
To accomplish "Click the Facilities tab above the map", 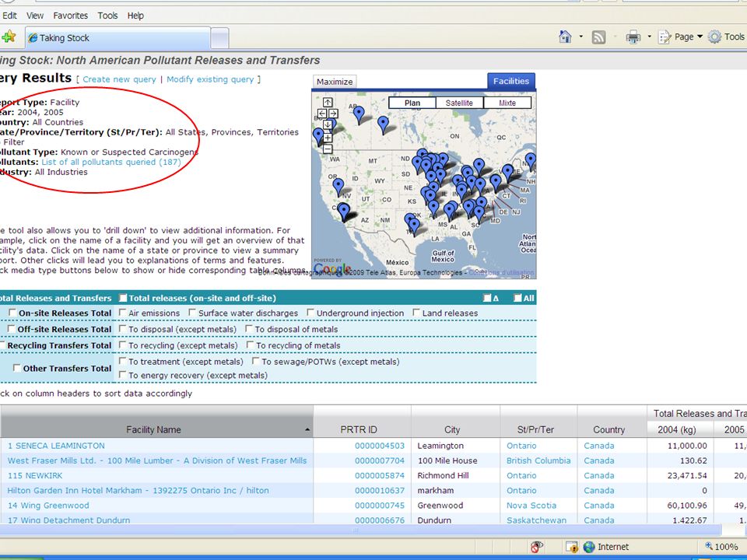I will [511, 81].
